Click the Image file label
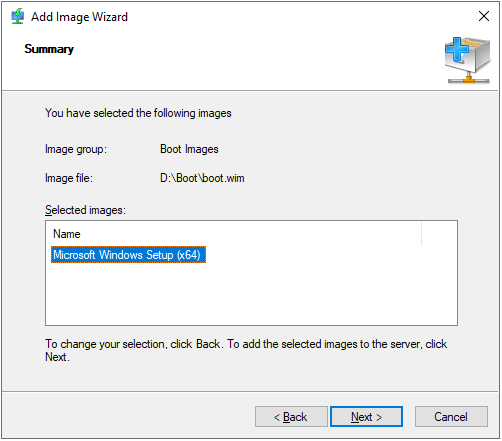The image size is (502, 441). click(x=69, y=178)
